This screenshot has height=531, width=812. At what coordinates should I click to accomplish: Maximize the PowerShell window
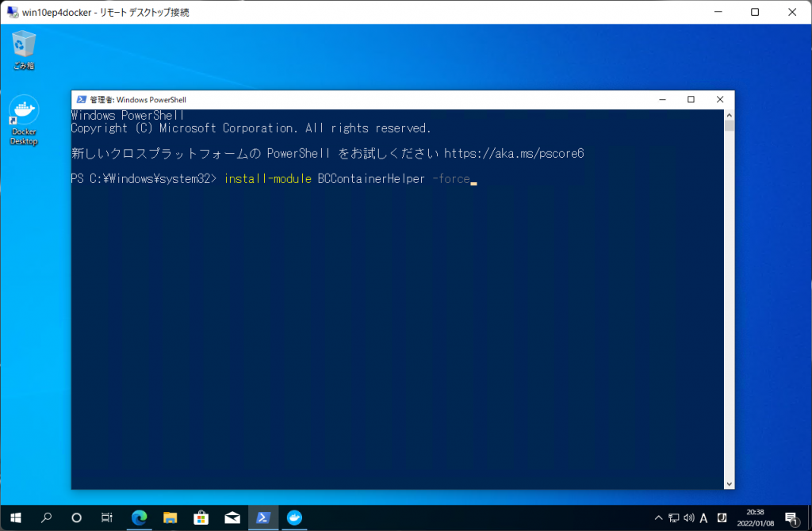click(691, 99)
